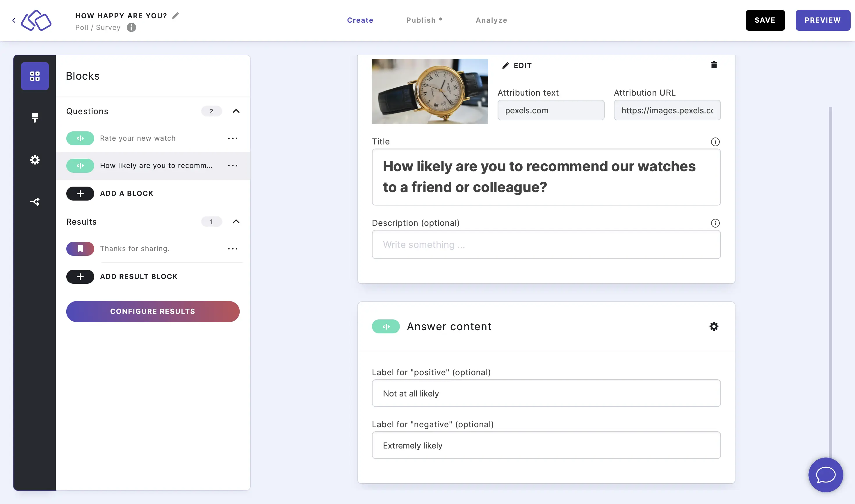Click the grid/blocks panel icon
Screen dimensions: 855x504
(x=35, y=76)
